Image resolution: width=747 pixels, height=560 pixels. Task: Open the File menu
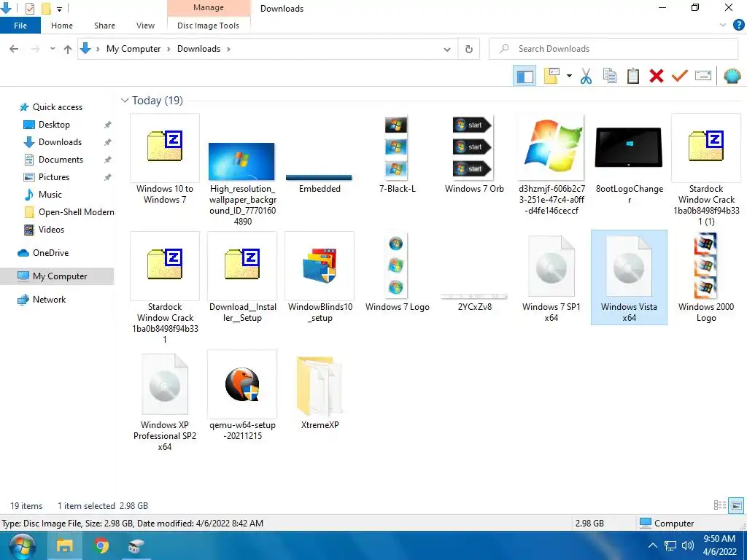[20, 26]
